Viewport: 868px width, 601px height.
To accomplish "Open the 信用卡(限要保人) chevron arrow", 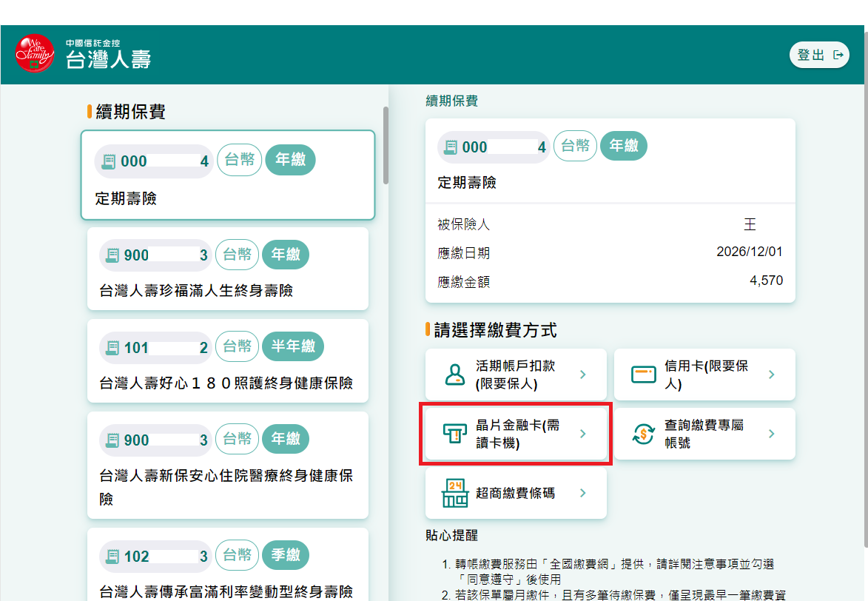I will click(x=772, y=375).
